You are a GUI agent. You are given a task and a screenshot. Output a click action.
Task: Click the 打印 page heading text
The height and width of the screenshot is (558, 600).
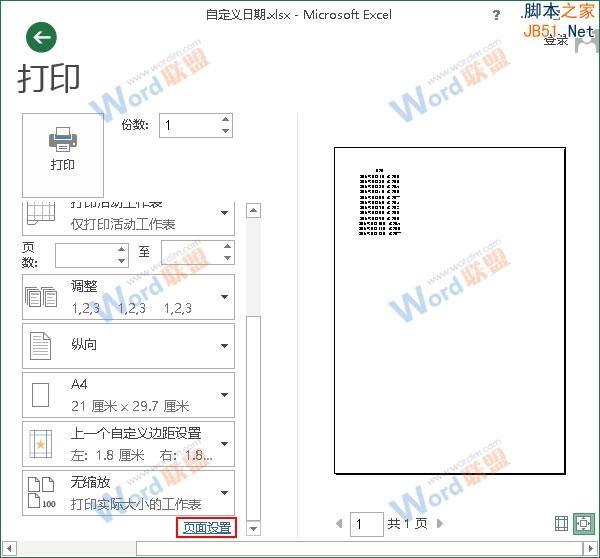49,78
